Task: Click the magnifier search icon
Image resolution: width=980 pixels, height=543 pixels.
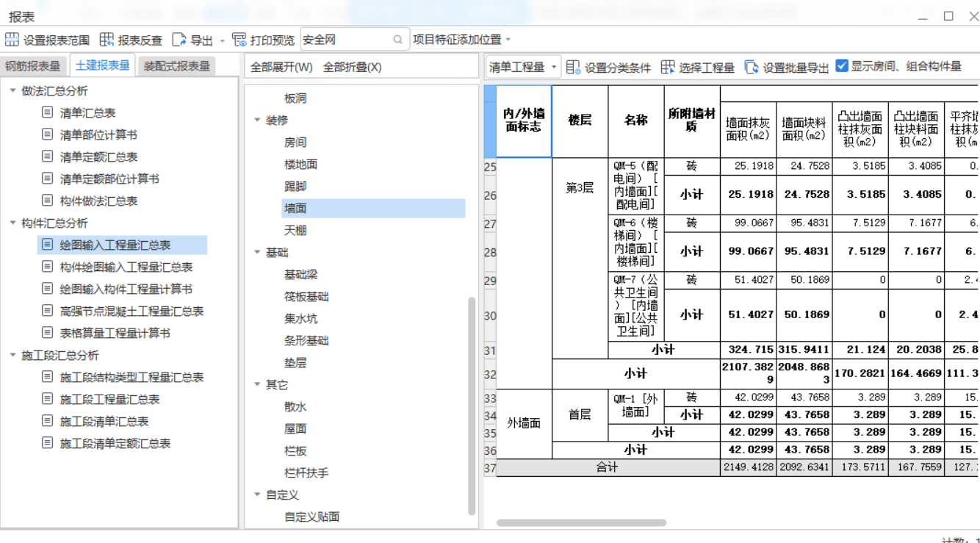Action: [x=398, y=40]
